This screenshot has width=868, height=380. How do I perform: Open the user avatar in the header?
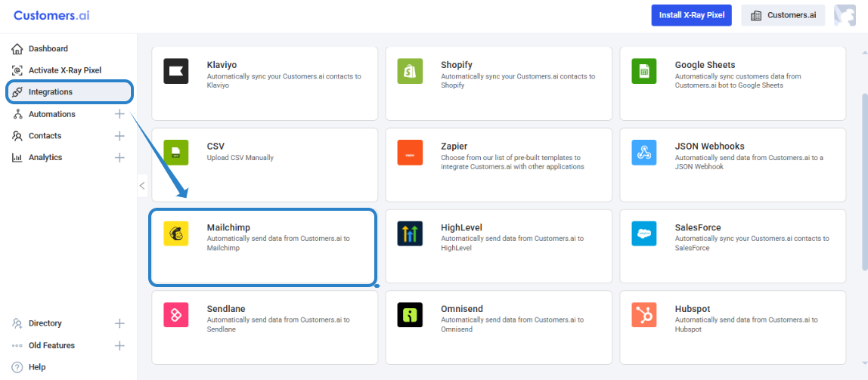pos(845,16)
